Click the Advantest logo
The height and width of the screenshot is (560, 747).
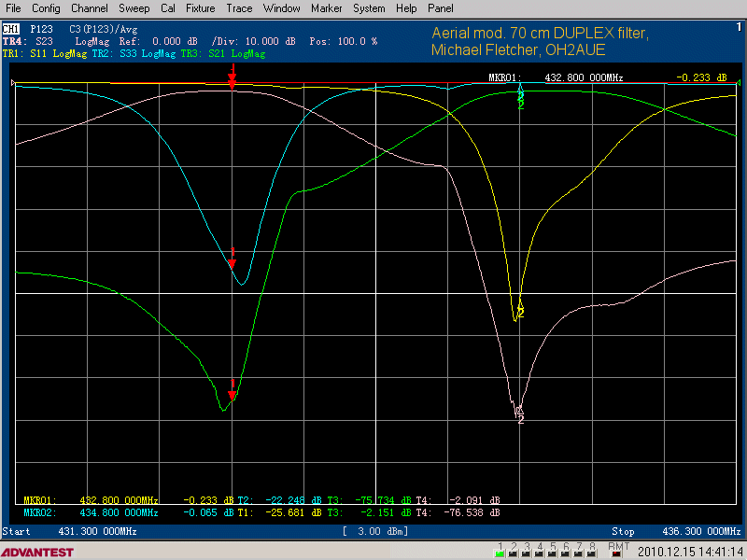pos(37,551)
